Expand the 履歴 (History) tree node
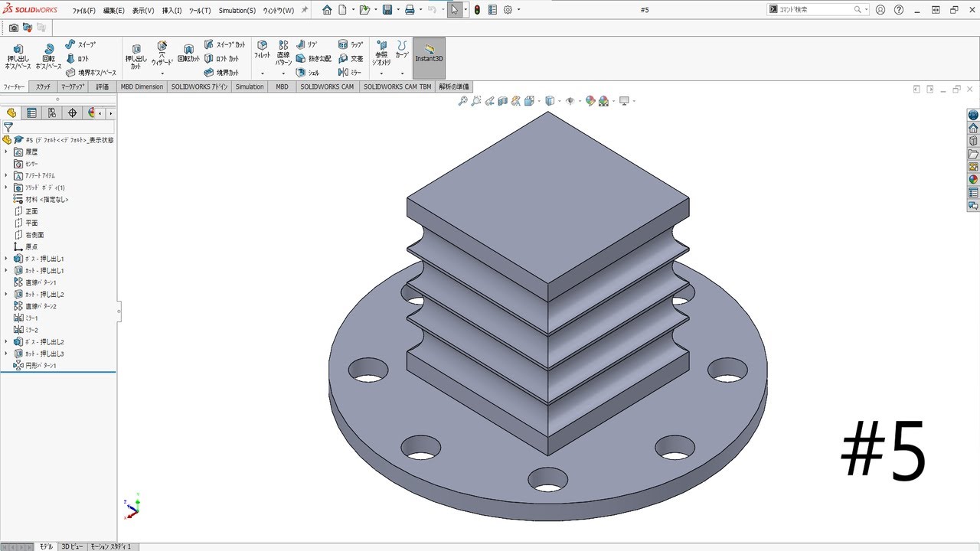Screen dimensions: 980x551 pyautogui.click(x=6, y=152)
